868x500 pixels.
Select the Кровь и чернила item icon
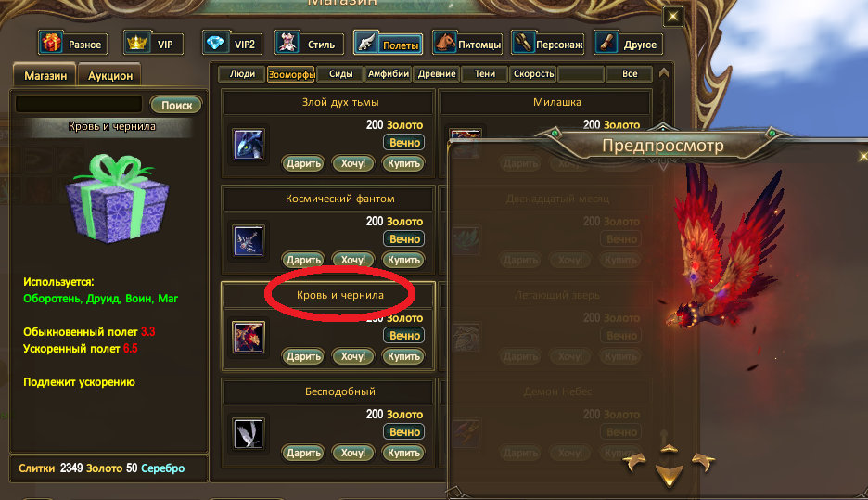248,338
